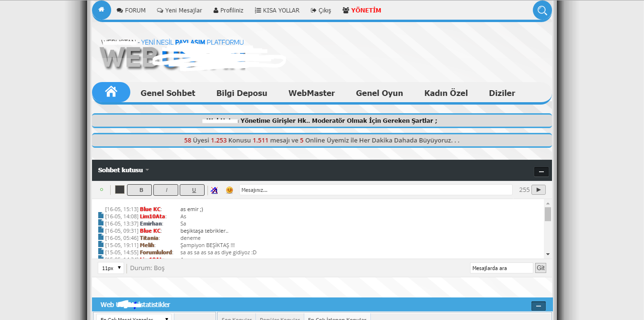Click the message icon beside Lim10Ata's shout
Viewport: 644px width, 320px height.
point(101,216)
